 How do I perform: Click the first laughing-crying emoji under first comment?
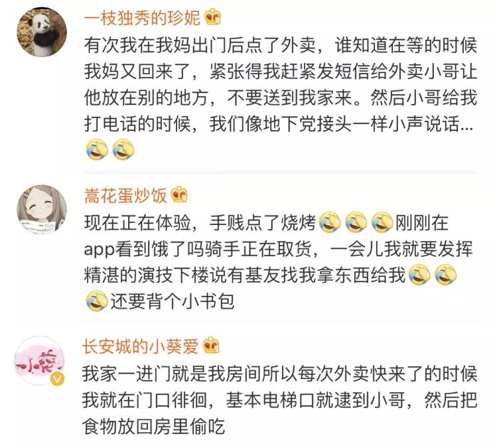pos(97,150)
